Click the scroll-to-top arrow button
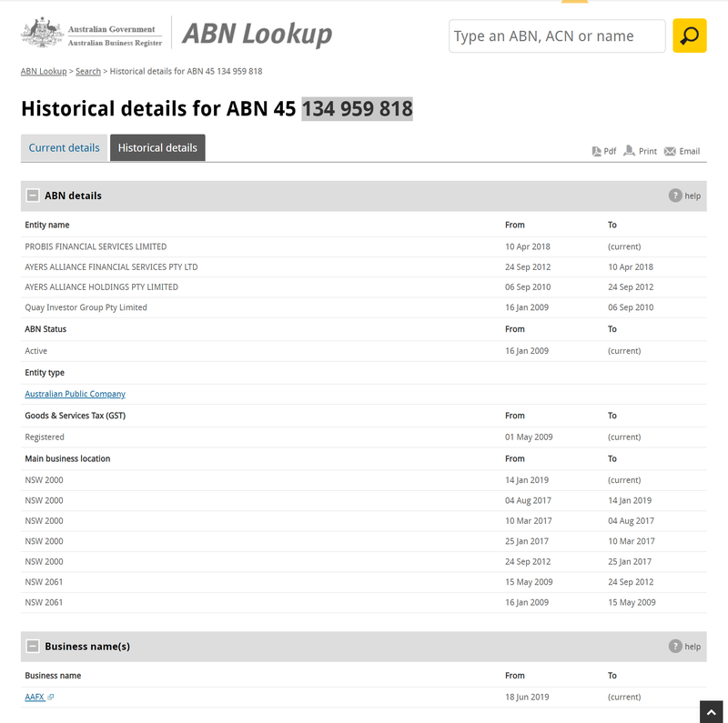Screen dimensions: 728x723 click(712, 711)
